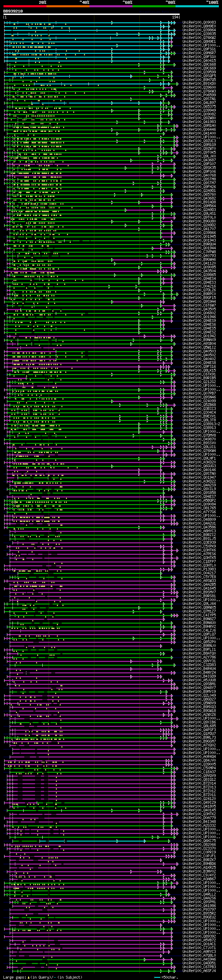Select hit label UniRef100_Q41983
The width and height of the screenshot is (222, 980).
coord(199,122)
